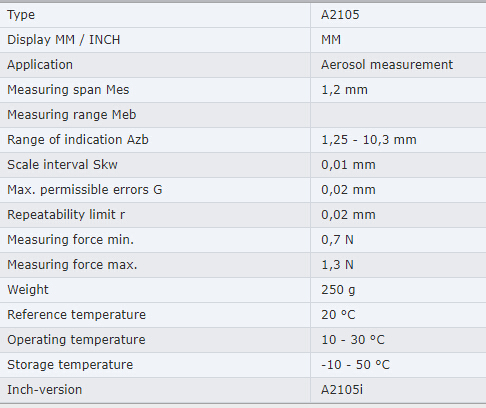This screenshot has width=486, height=408.
Task: Click the Repeatability limit r label
Action: point(66,215)
